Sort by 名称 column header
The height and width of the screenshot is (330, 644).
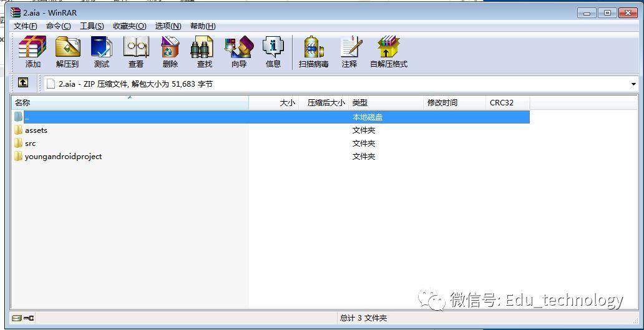pos(130,102)
